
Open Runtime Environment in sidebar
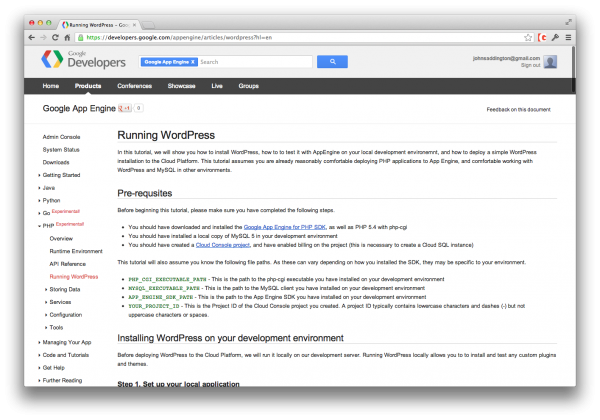pyautogui.click(x=76, y=251)
